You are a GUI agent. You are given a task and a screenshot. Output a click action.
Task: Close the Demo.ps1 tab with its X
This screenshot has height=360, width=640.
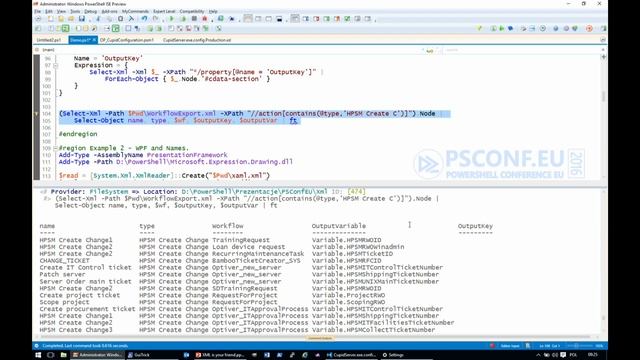point(94,40)
